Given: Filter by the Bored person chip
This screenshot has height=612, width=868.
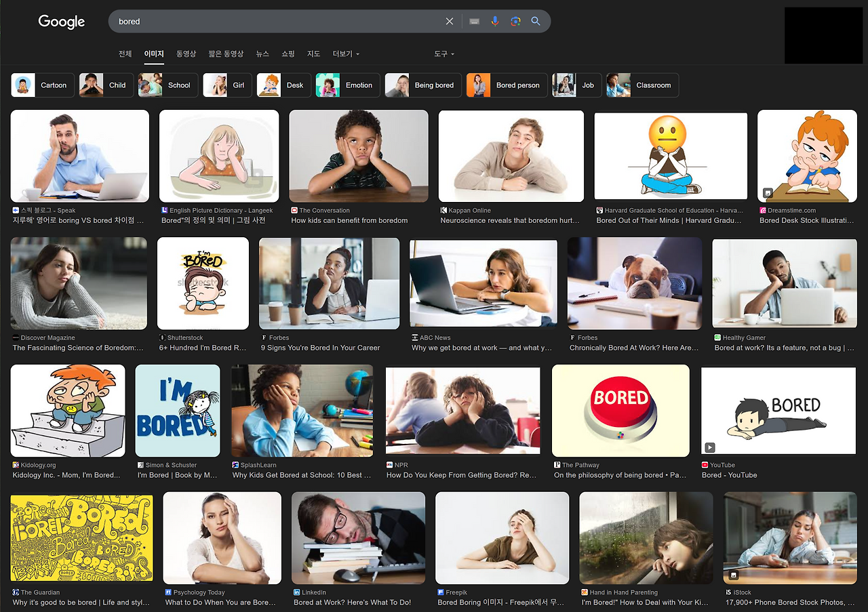Looking at the screenshot, I should [507, 85].
